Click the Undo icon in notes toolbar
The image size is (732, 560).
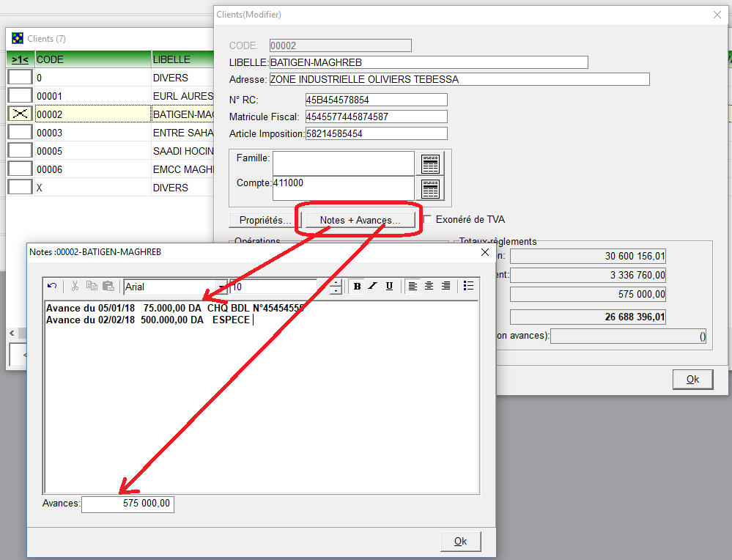tap(52, 287)
